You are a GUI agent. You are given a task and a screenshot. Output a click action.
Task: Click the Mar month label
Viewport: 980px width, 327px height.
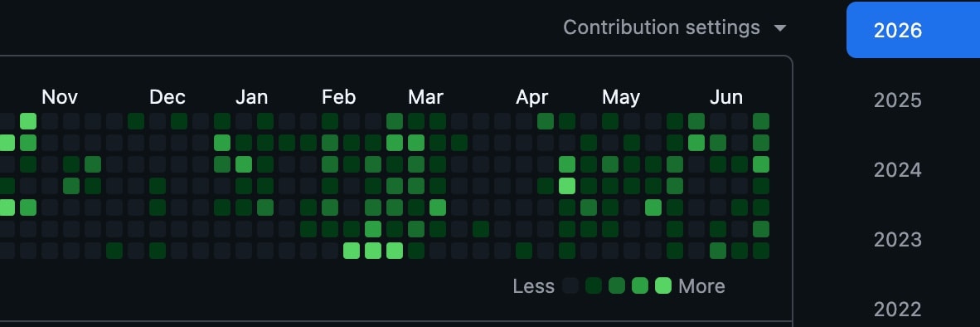click(425, 97)
